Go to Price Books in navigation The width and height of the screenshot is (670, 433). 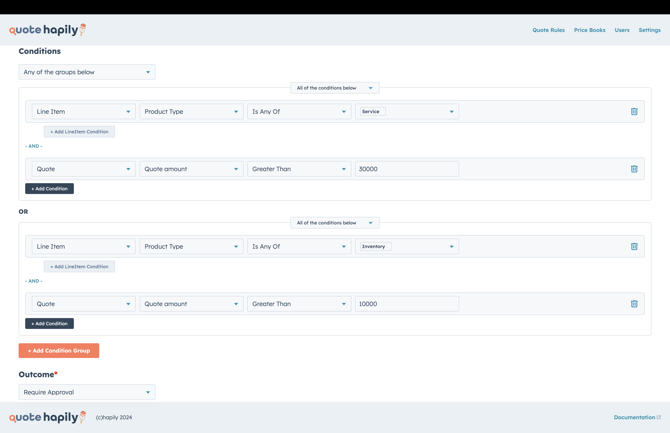click(x=589, y=30)
